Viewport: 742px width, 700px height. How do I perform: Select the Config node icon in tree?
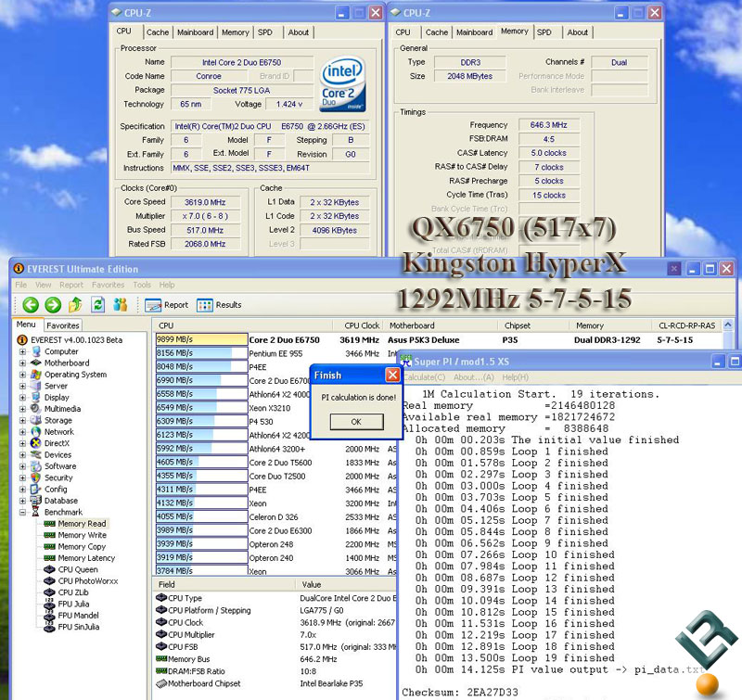point(36,489)
